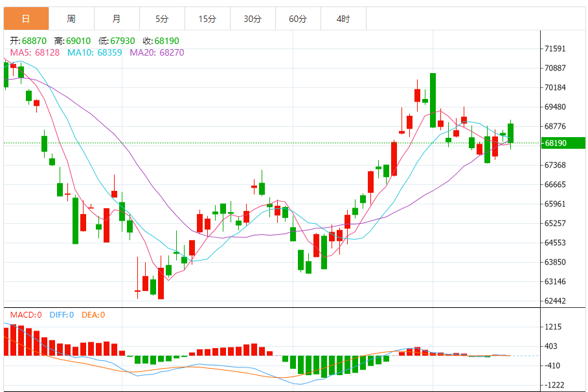Open the 15分 timeframe tab
The width and height of the screenshot is (588, 392).
click(207, 18)
